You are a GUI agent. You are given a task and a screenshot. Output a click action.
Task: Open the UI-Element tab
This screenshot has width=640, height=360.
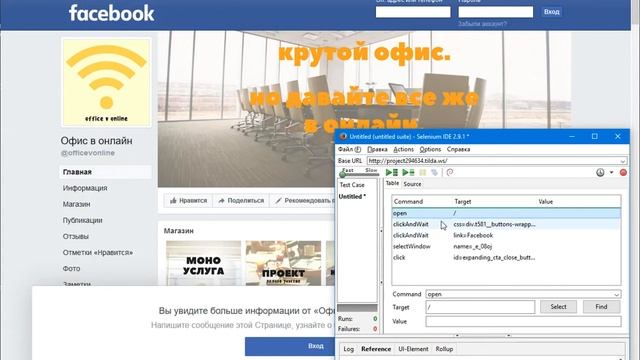[x=413, y=349]
